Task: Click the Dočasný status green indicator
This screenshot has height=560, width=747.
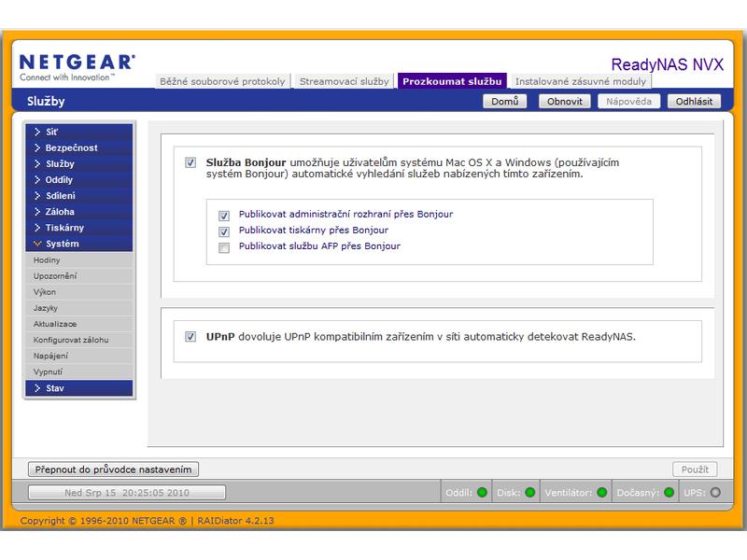Action: click(x=669, y=493)
